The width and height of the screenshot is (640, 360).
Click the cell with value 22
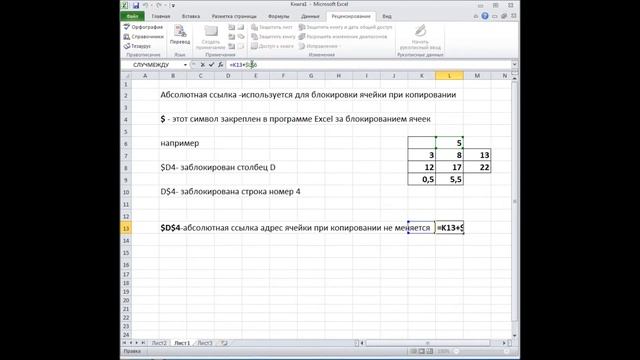(477, 167)
